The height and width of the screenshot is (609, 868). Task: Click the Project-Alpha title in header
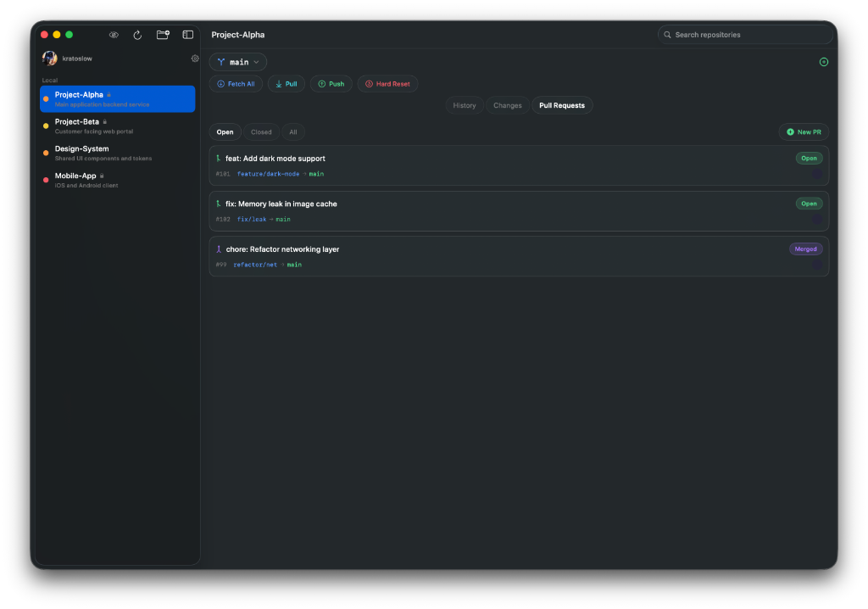point(238,35)
